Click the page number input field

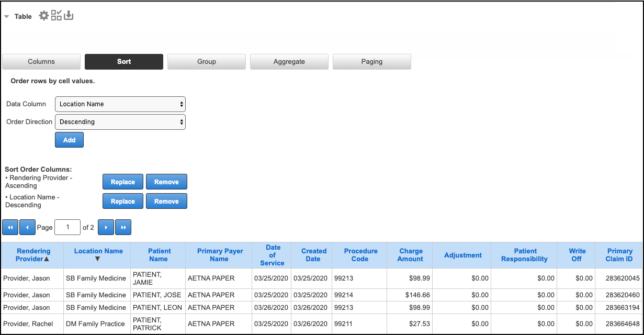[x=67, y=227]
